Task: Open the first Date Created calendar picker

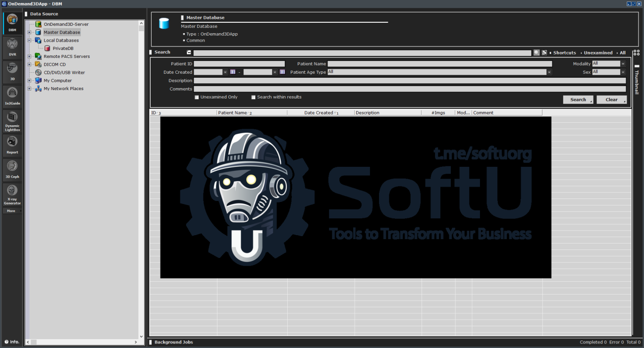Action: point(233,72)
